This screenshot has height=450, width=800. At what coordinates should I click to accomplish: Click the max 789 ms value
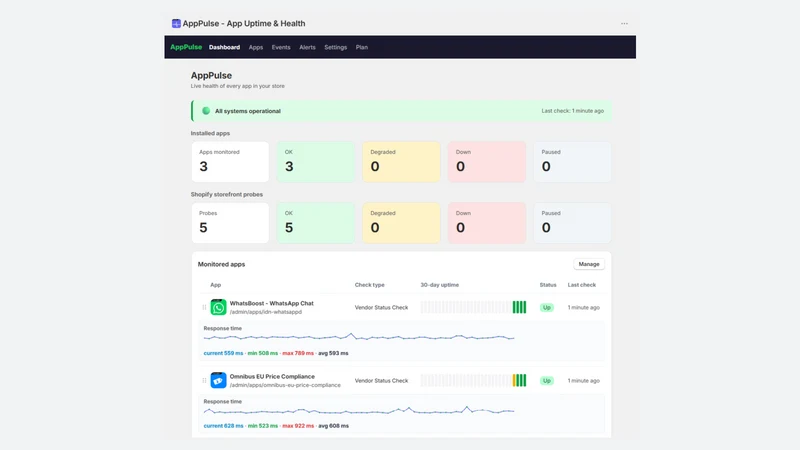point(298,353)
